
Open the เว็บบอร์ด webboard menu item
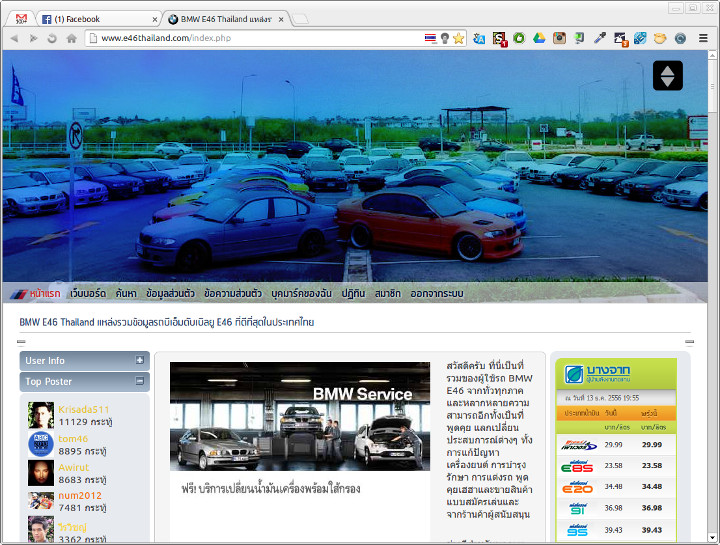(x=88, y=293)
